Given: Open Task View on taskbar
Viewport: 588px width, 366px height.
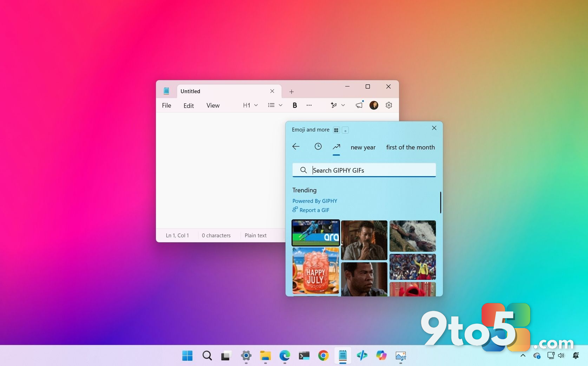Looking at the screenshot, I should click(x=226, y=356).
